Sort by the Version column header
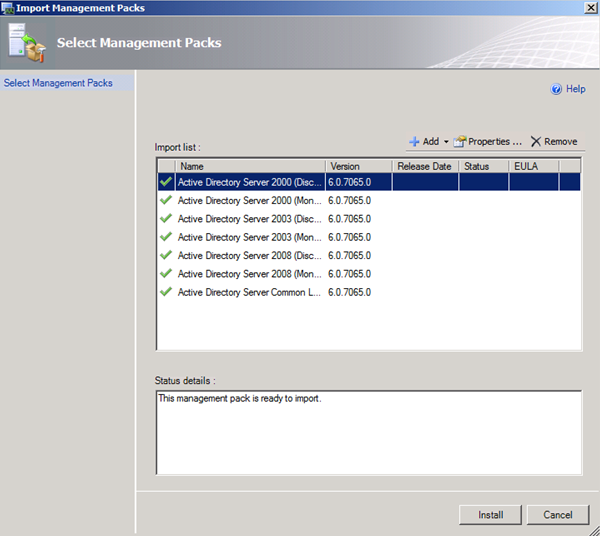The height and width of the screenshot is (536, 600). [x=359, y=166]
